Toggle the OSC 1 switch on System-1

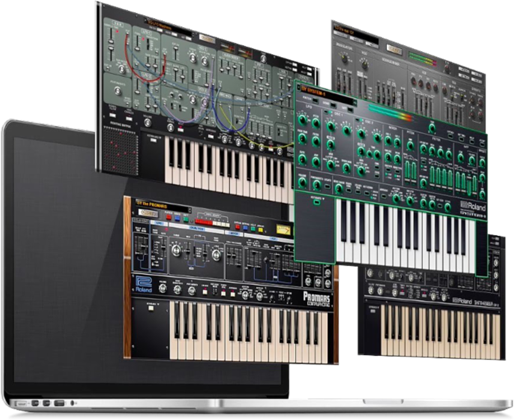(x=329, y=113)
